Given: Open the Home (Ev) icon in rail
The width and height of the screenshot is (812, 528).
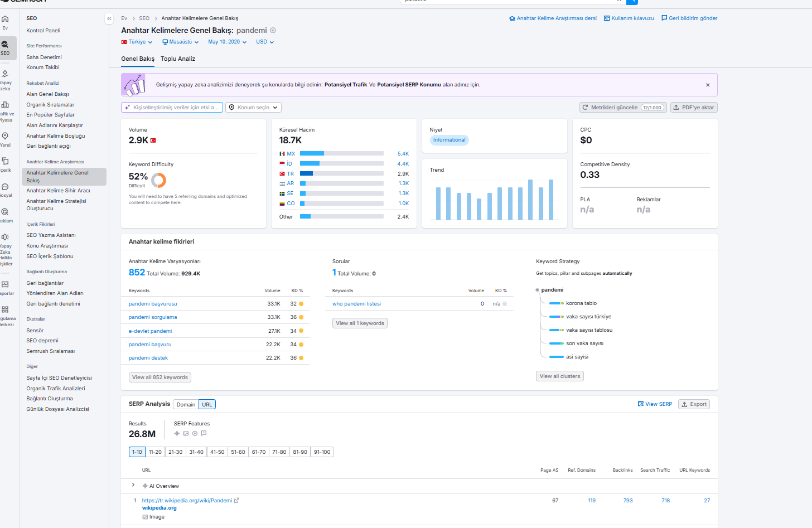Looking at the screenshot, I should tap(5, 19).
